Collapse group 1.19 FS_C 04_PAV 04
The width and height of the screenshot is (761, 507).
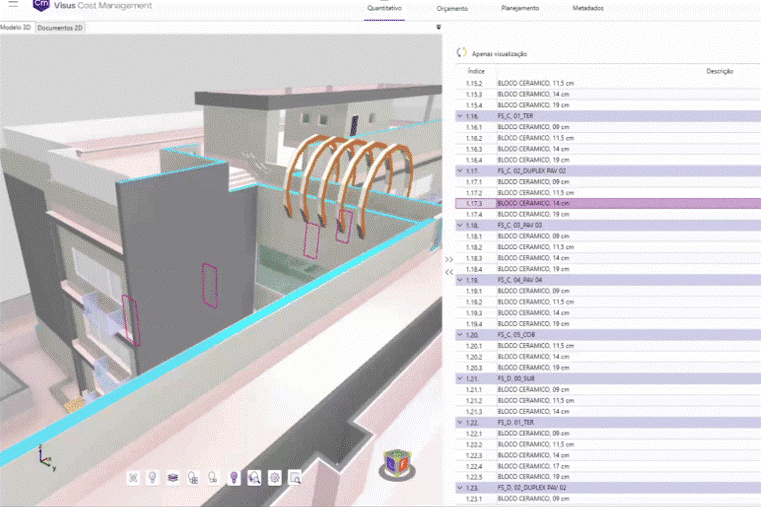tap(460, 280)
